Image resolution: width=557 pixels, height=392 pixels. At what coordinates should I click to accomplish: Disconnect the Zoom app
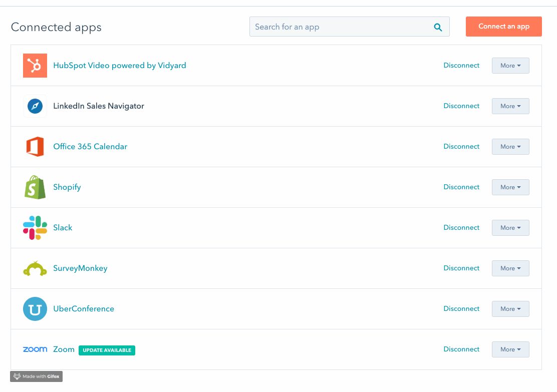pos(461,349)
